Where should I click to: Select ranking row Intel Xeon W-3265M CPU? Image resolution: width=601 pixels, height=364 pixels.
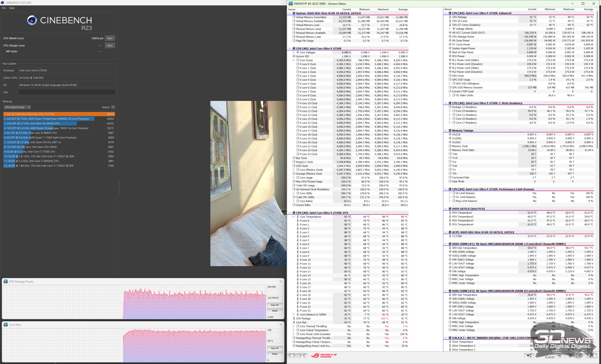tap(59, 123)
